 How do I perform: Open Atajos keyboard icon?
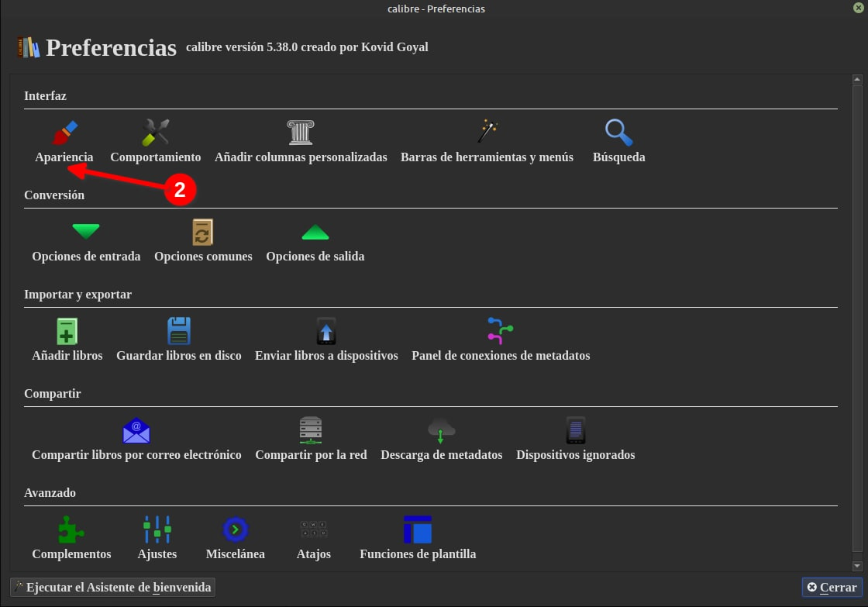pos(313,529)
